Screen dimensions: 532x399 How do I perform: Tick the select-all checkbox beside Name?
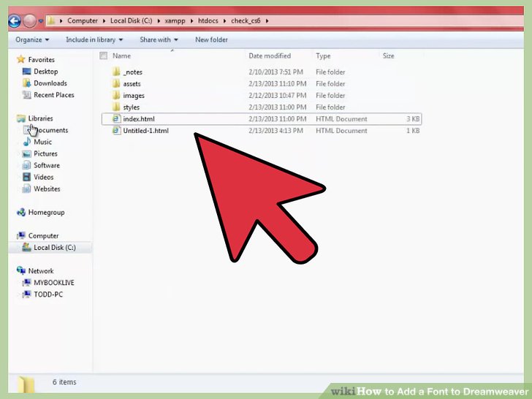[103, 56]
